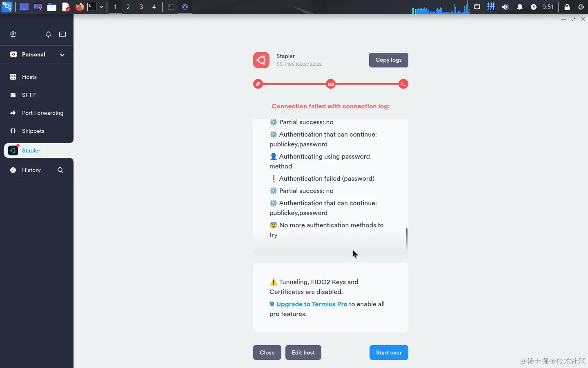Click the 9:51 clock
Viewport: 588px width, 368px height.
pos(548,7)
